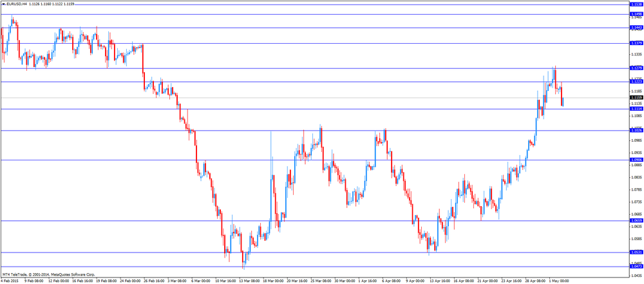Select the 1.0906 horizontal line price label
This screenshot has width=644, height=284.
coord(636,160)
